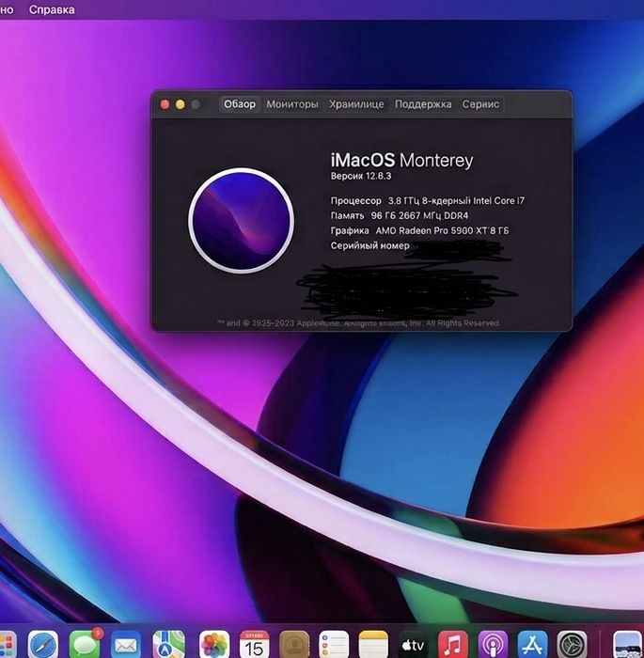
Task: Open Music app in the Dock
Action: [453, 645]
